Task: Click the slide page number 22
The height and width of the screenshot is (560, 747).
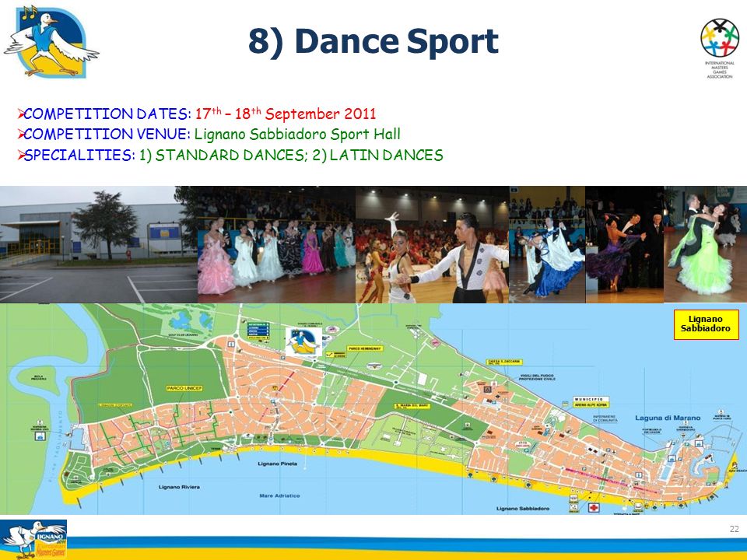Action: [734, 529]
